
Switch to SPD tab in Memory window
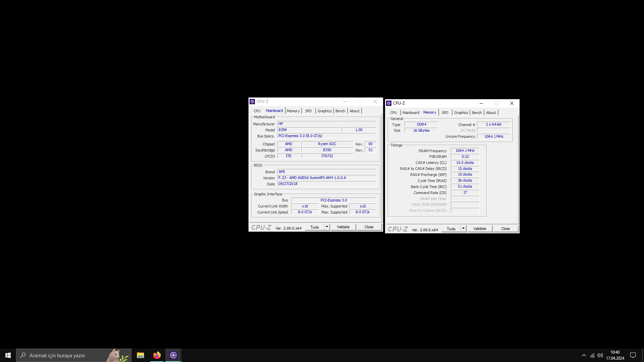[x=445, y=113]
